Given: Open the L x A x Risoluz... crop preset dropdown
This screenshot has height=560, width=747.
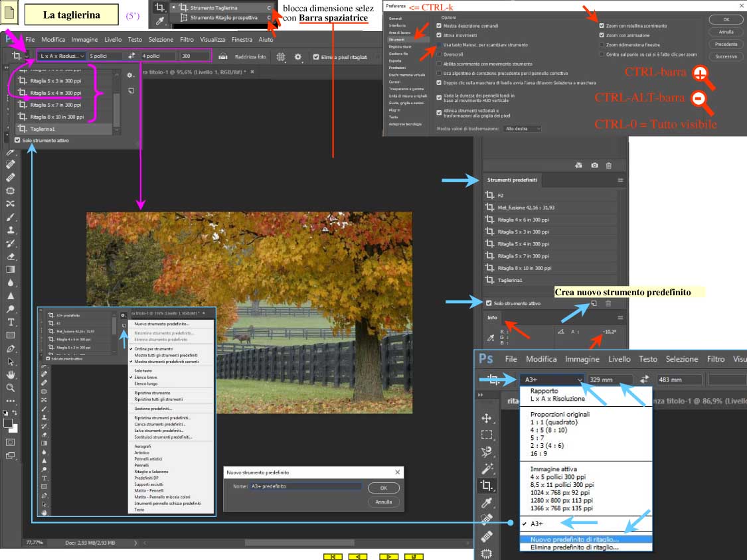Looking at the screenshot, I should (62, 56).
